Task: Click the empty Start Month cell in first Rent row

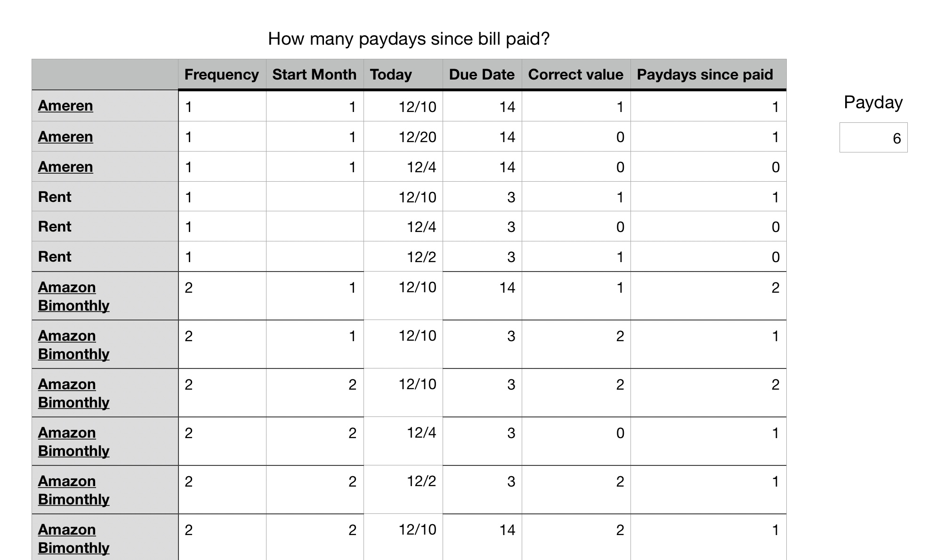Action: tap(315, 197)
